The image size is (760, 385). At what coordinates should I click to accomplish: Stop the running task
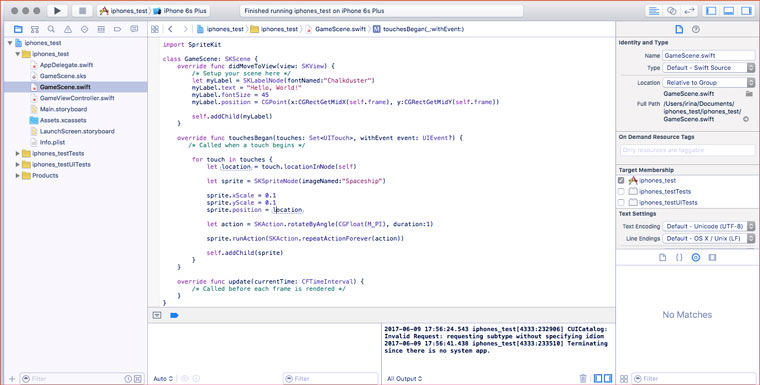(x=82, y=11)
